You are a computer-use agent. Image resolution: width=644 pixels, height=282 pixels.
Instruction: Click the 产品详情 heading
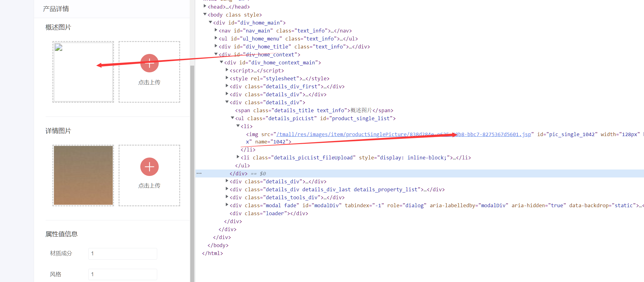56,9
